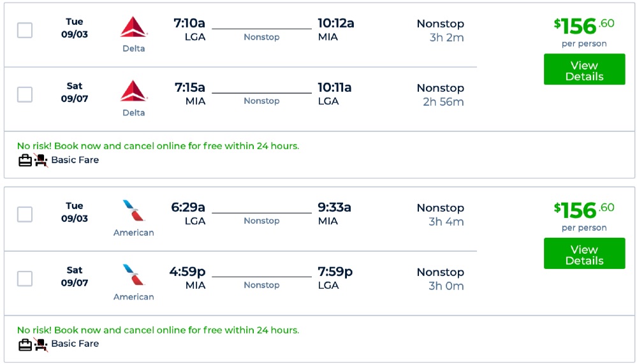Image resolution: width=637 pixels, height=364 pixels.
Task: Click the American free cancellation notice
Action: point(158,330)
